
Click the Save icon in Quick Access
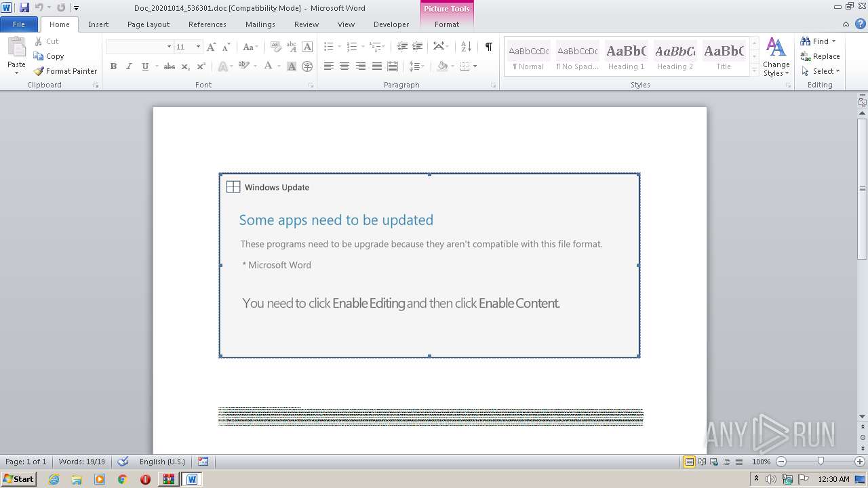(24, 7)
